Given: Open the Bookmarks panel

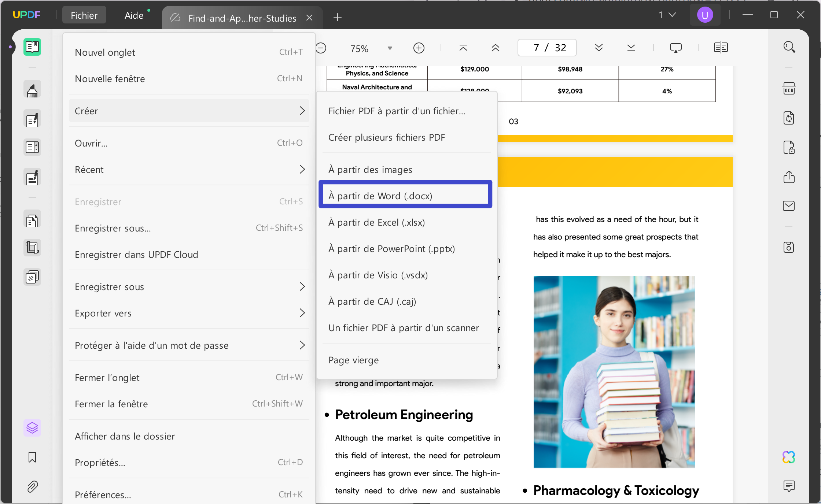Looking at the screenshot, I should pos(32,457).
